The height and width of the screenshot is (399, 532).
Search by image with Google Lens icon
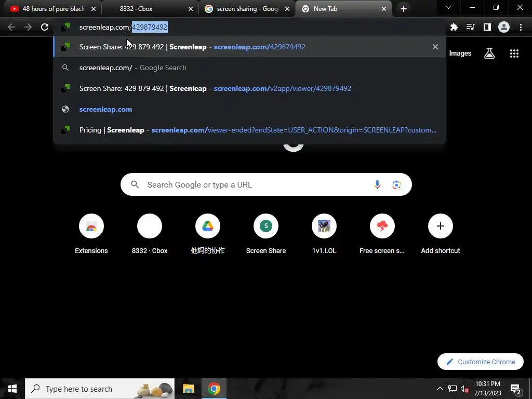coord(396,184)
